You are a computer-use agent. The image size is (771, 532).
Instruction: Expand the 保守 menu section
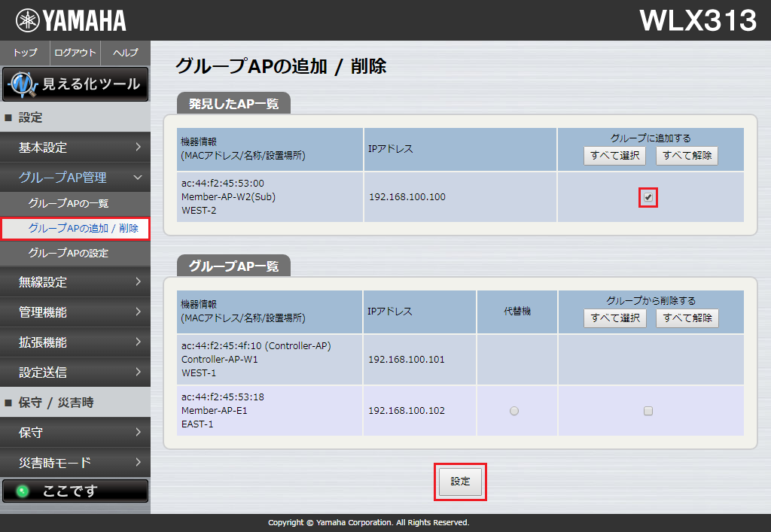75,433
